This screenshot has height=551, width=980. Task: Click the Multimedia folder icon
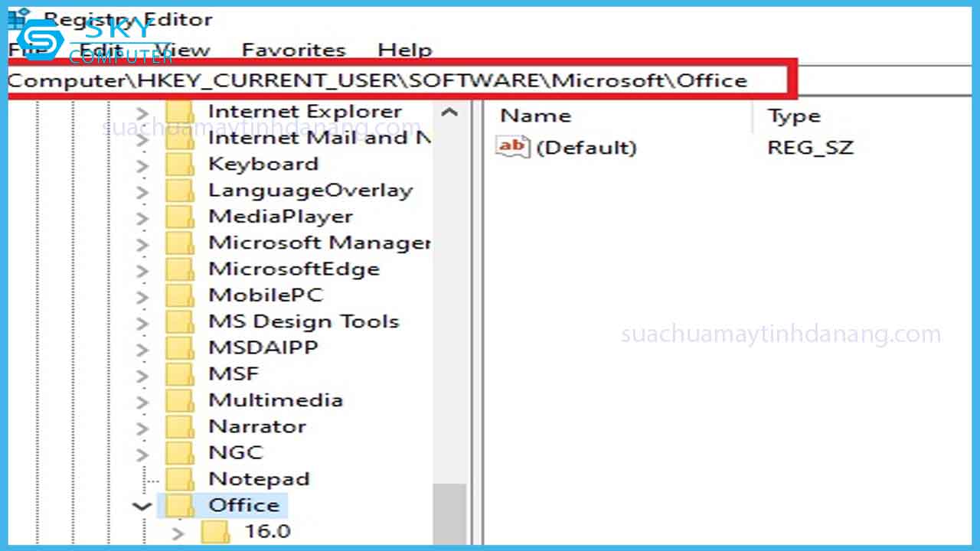coord(180,400)
